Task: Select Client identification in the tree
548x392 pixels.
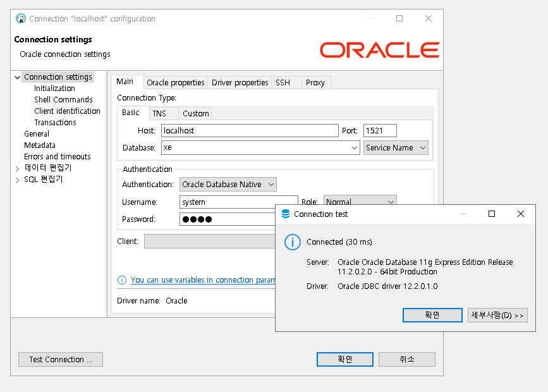Action: coord(67,111)
